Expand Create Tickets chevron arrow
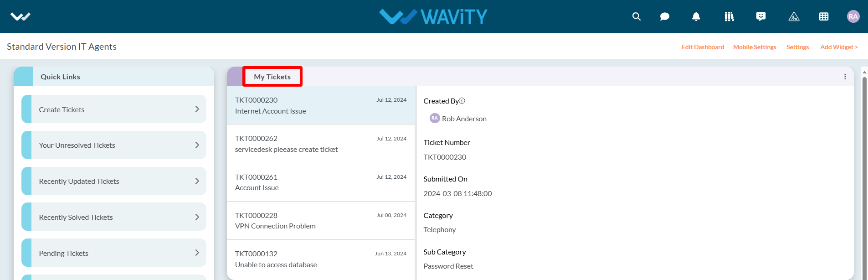This screenshot has height=280, width=868. click(197, 109)
